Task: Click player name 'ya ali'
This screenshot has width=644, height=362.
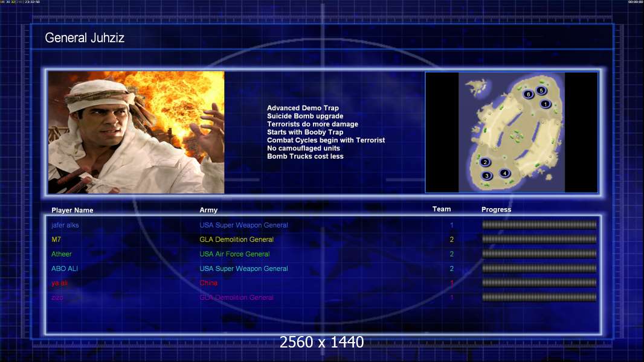Action: pos(60,283)
